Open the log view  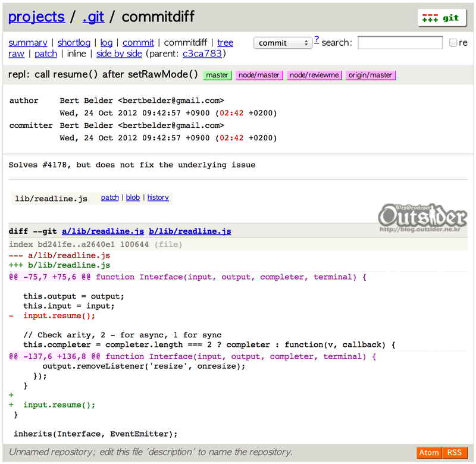pos(107,42)
